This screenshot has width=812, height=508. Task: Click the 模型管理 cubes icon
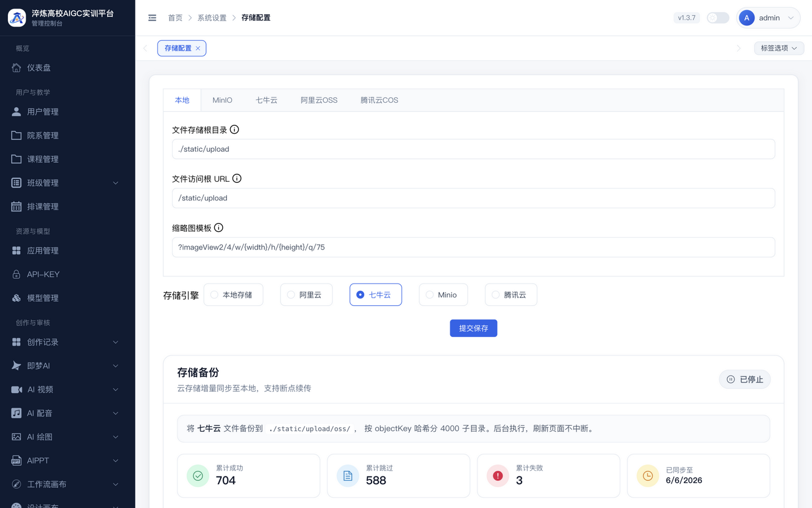[16, 298]
